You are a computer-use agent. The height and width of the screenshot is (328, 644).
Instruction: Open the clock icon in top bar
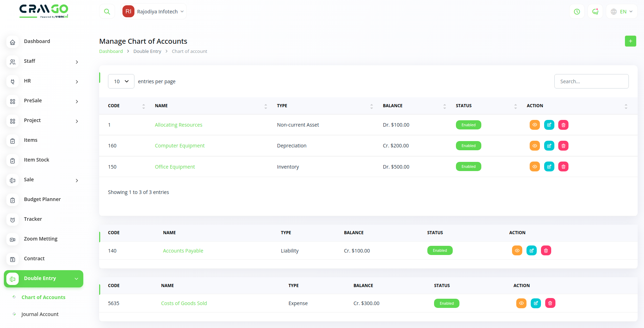[577, 12]
